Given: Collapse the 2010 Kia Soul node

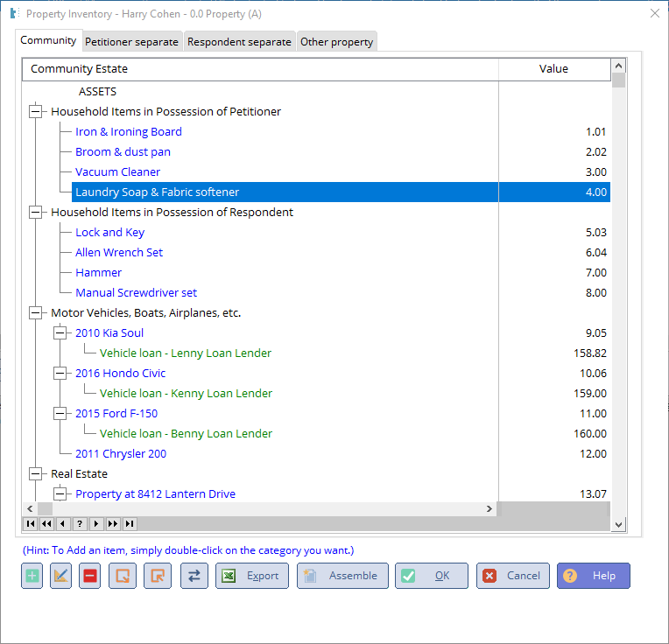Looking at the screenshot, I should (60, 333).
